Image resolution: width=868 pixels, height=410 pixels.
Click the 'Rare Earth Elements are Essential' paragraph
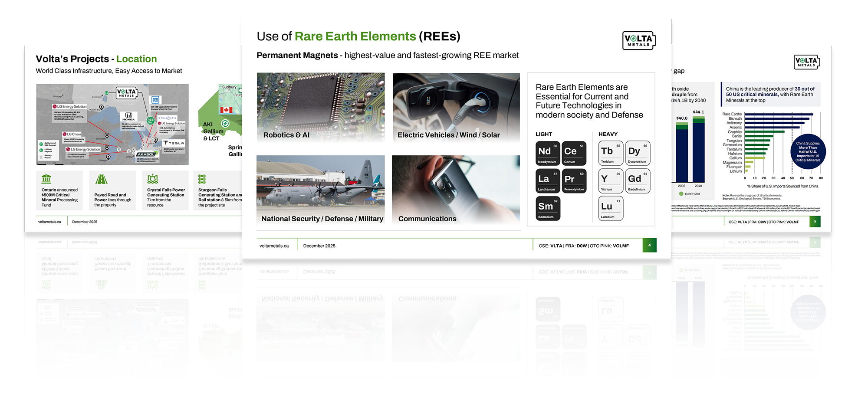tap(589, 101)
